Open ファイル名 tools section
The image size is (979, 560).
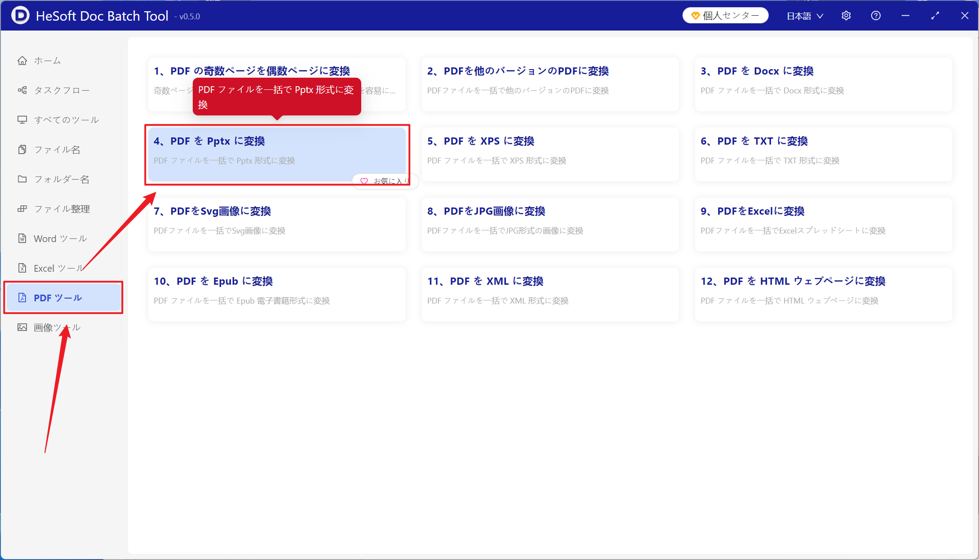tap(63, 149)
